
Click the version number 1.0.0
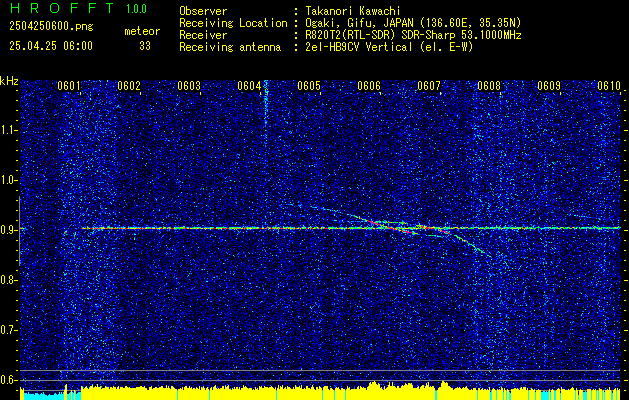(136, 8)
